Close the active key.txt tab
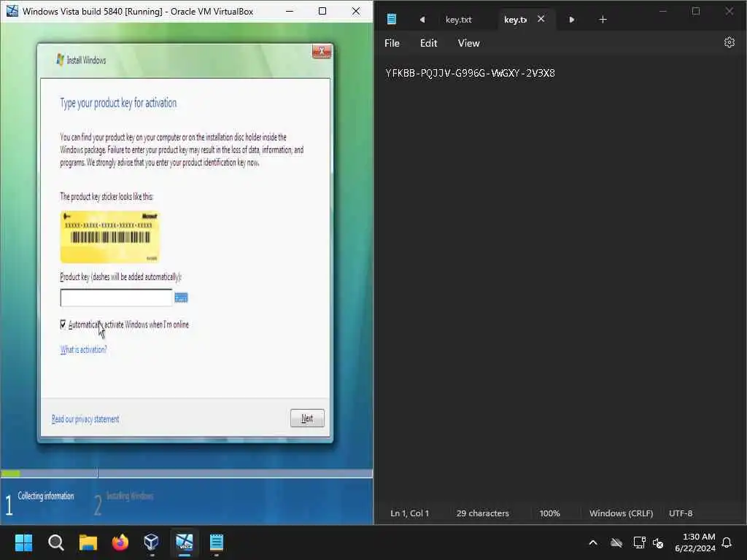Viewport: 747px width, 560px height. [541, 19]
